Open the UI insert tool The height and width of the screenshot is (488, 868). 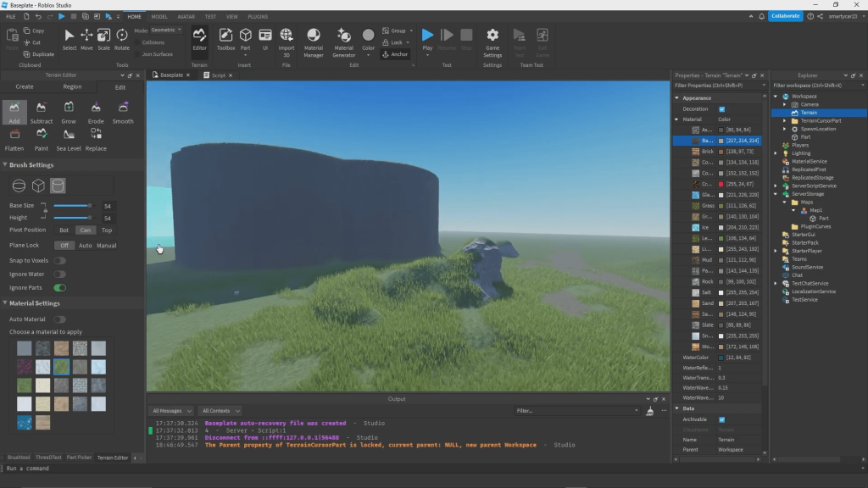coord(265,40)
